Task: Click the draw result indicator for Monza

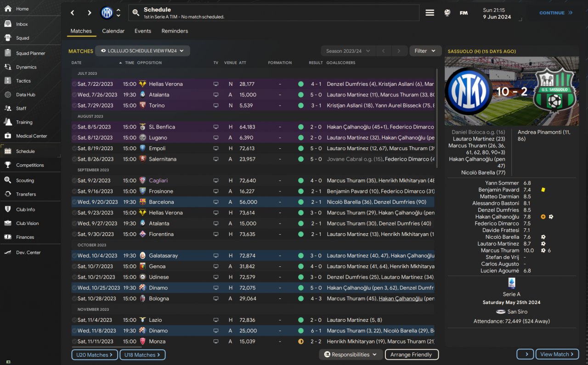Action: click(x=301, y=342)
